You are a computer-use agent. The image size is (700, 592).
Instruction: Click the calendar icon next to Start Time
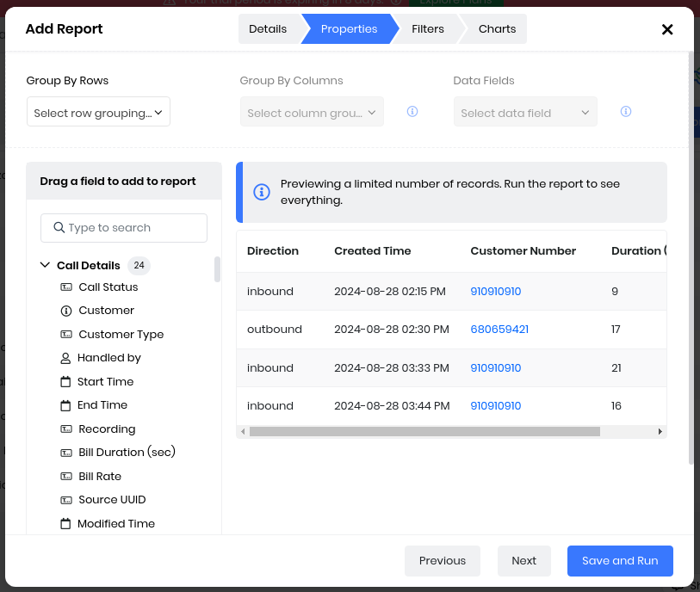tap(65, 382)
